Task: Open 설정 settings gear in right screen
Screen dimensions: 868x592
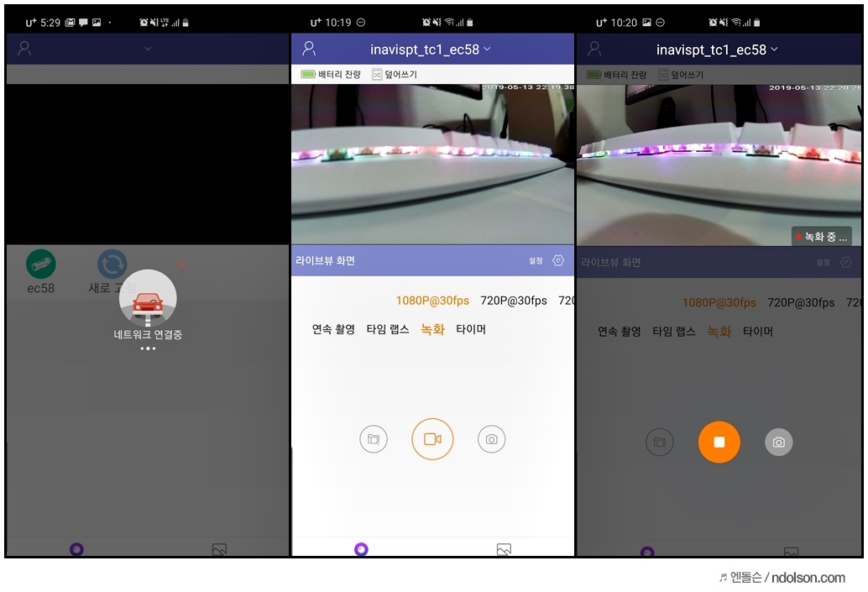Action: point(846,262)
